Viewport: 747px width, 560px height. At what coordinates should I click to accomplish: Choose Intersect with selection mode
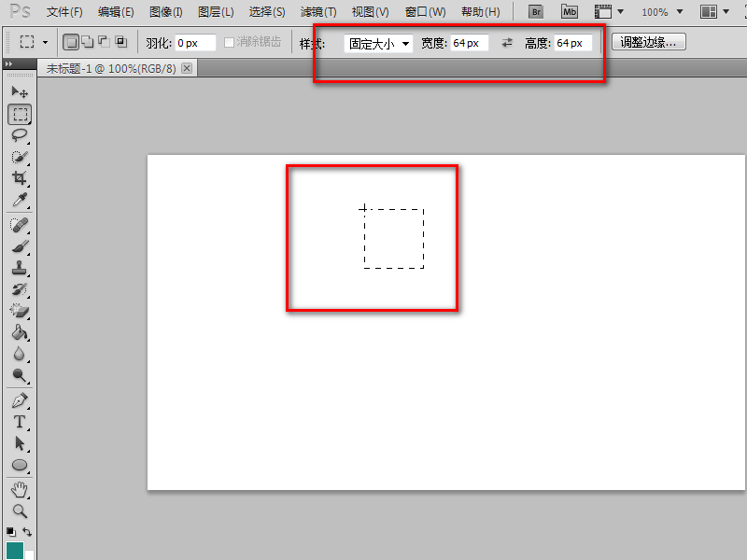121,42
